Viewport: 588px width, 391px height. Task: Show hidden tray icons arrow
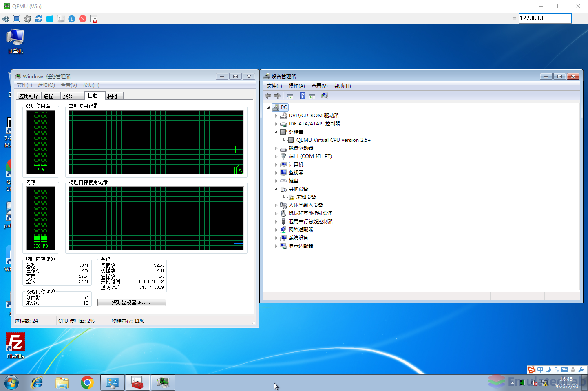[x=511, y=383]
